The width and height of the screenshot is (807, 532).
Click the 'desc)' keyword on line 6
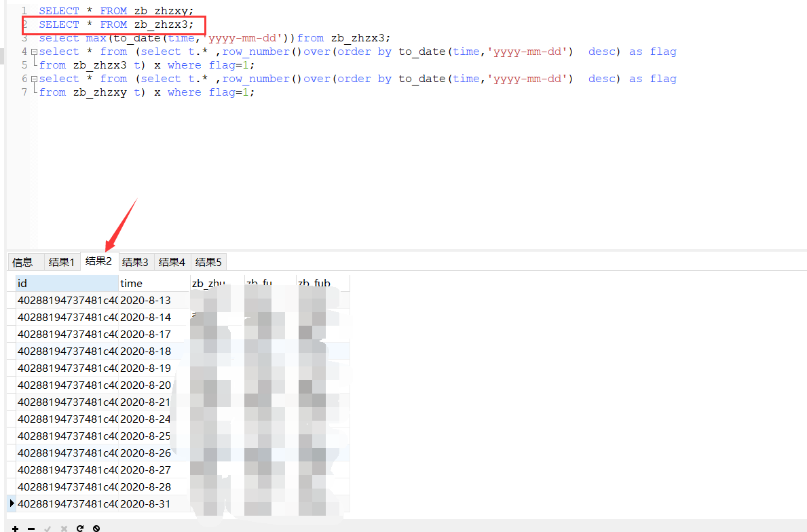[605, 79]
